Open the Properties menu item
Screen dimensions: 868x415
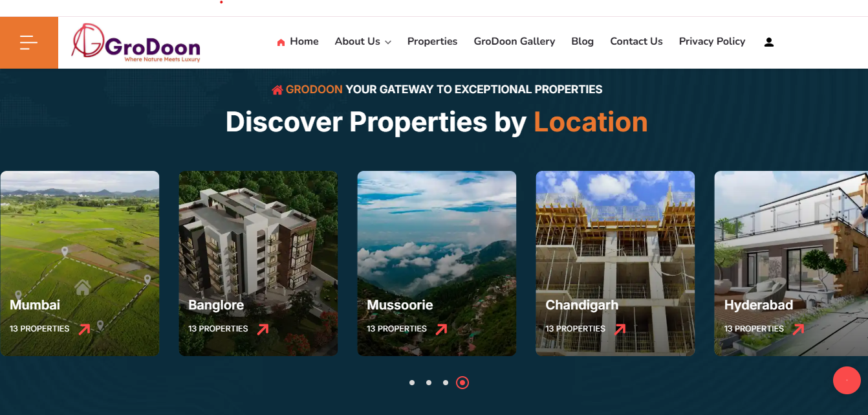[x=432, y=41]
